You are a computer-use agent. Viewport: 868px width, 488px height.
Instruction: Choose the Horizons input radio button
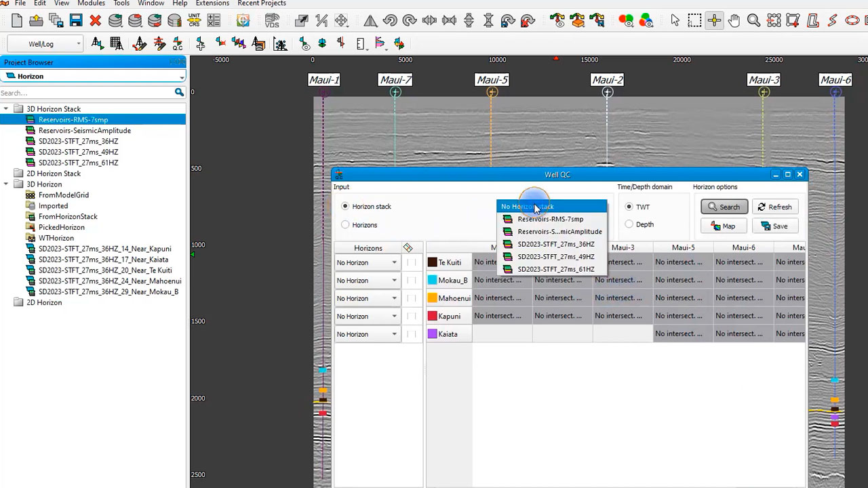point(346,224)
